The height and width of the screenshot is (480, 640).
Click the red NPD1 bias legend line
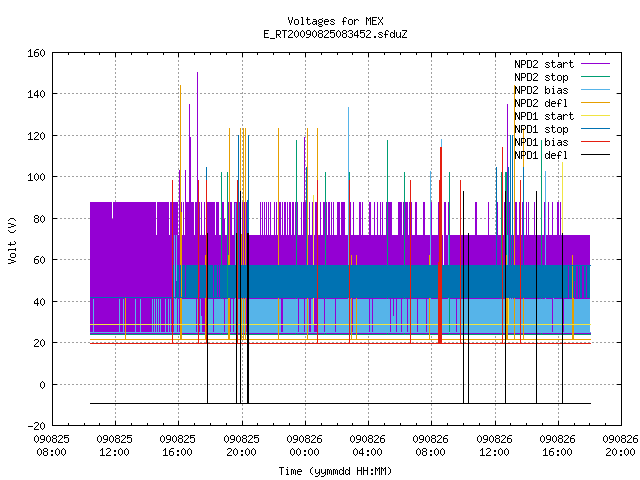click(595, 142)
